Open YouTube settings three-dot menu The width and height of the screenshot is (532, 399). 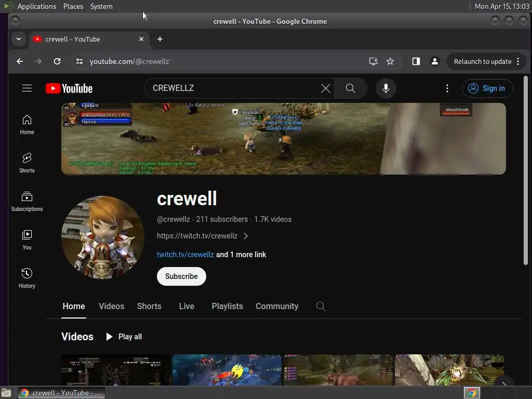click(x=447, y=88)
